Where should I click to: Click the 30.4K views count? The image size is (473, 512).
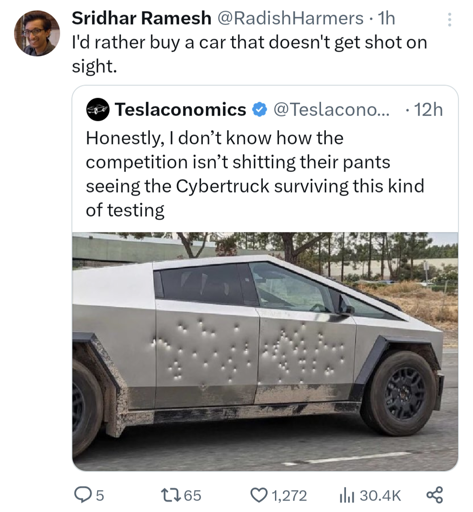click(x=380, y=495)
